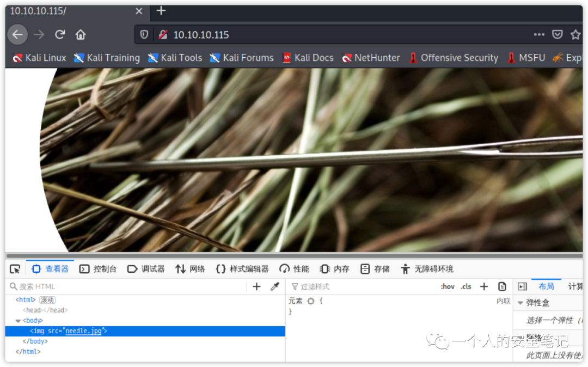The image size is (588, 367).
Task: Reload the current page
Action: coord(60,35)
